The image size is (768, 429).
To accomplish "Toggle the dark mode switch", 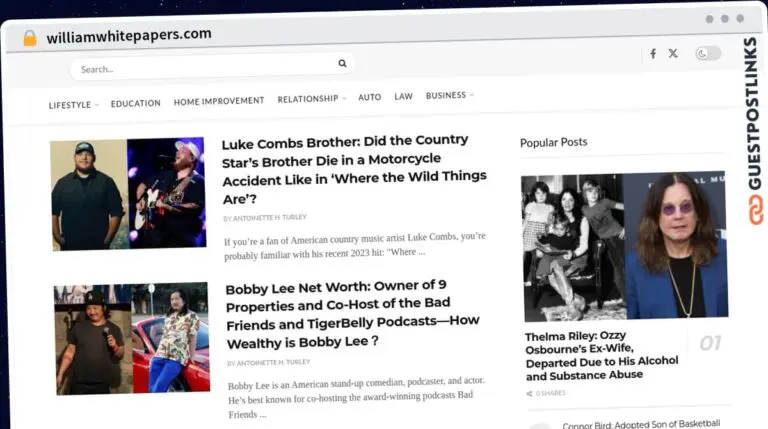I will coord(707,54).
